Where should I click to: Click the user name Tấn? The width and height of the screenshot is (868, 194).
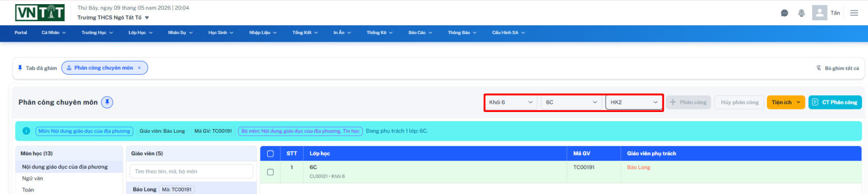pos(835,13)
